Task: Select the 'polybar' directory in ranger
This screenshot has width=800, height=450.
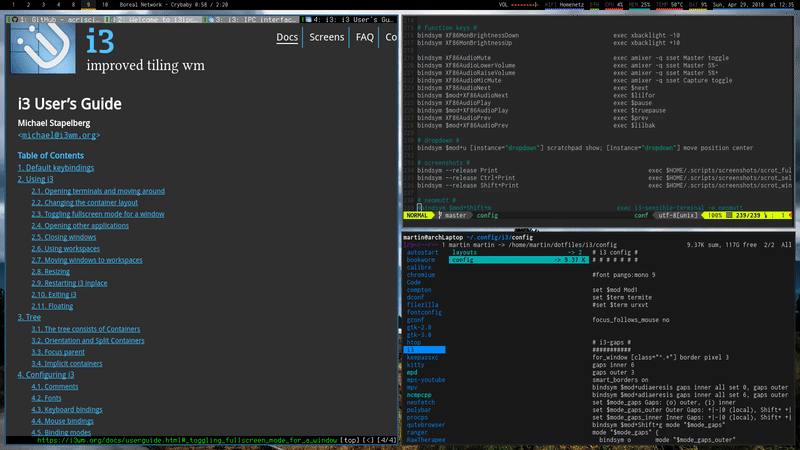Action: 419,410
